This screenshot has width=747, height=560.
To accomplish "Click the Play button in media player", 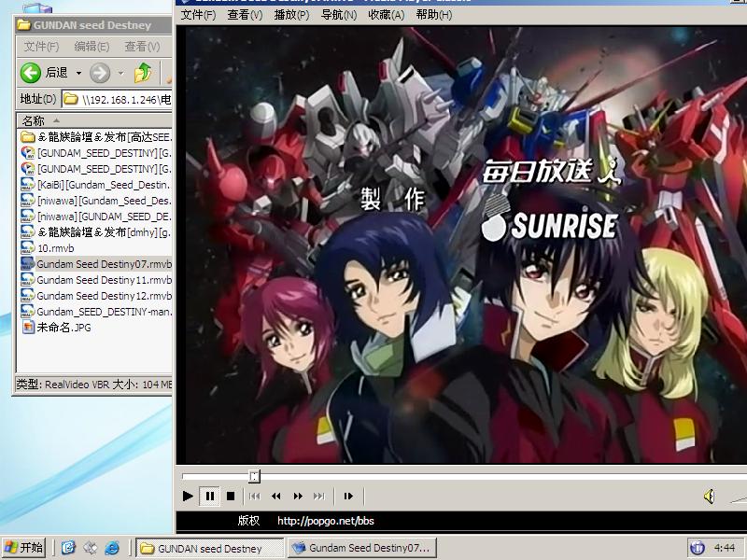I will pos(188,497).
